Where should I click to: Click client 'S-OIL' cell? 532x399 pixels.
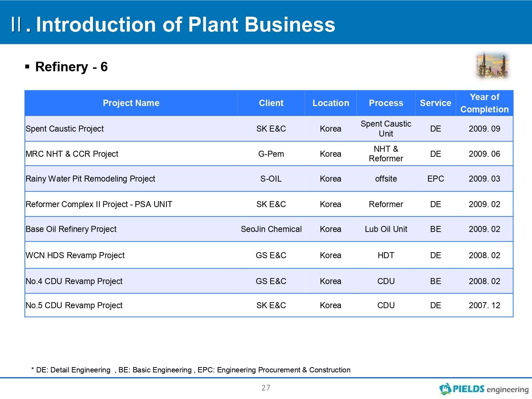(271, 179)
